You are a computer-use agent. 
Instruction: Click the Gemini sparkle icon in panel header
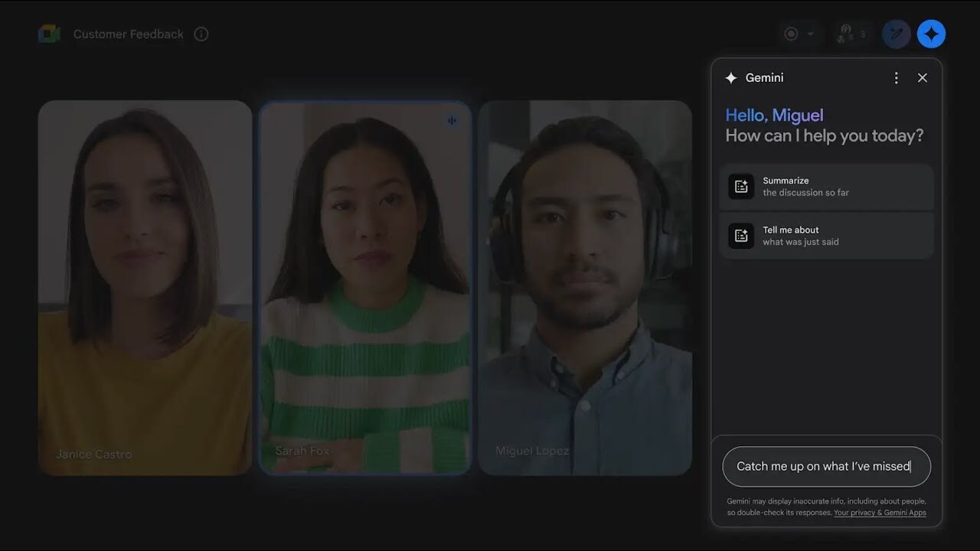pyautogui.click(x=731, y=77)
